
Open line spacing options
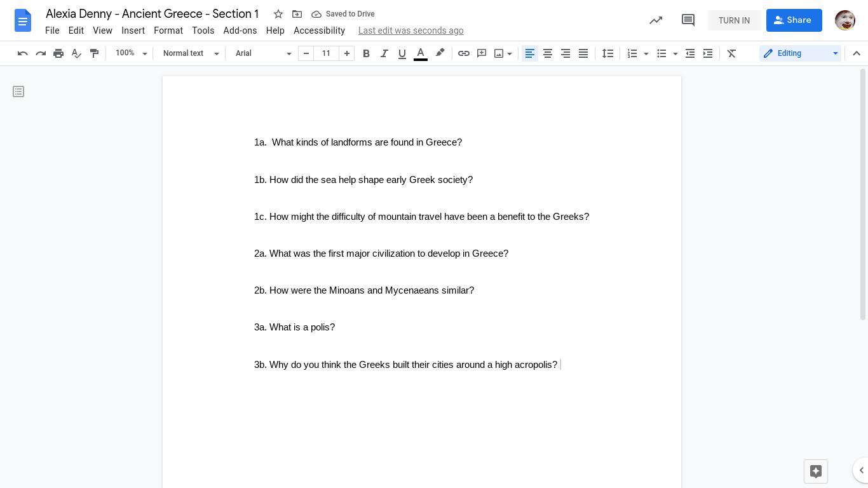pyautogui.click(x=608, y=53)
